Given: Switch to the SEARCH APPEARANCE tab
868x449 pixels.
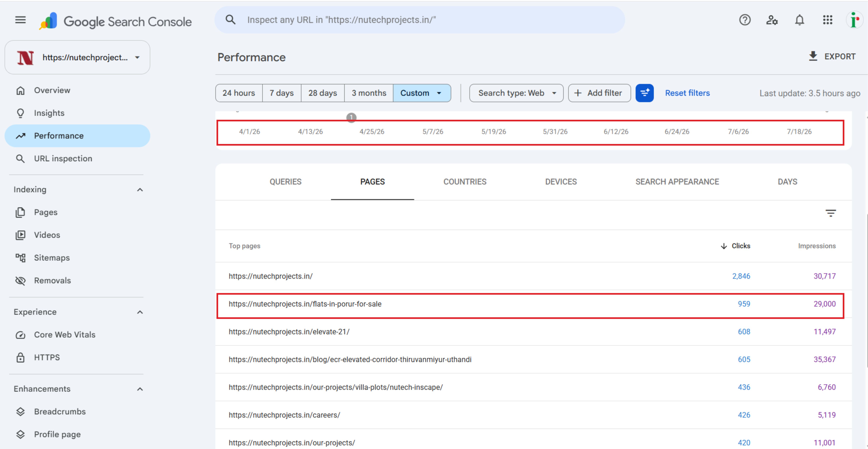Looking at the screenshot, I should [x=677, y=182].
